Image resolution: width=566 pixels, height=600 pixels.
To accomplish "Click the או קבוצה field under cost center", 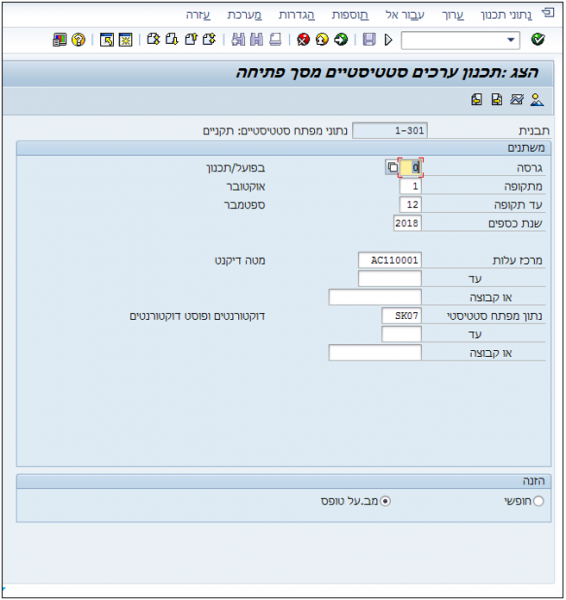I will pyautogui.click(x=375, y=297).
